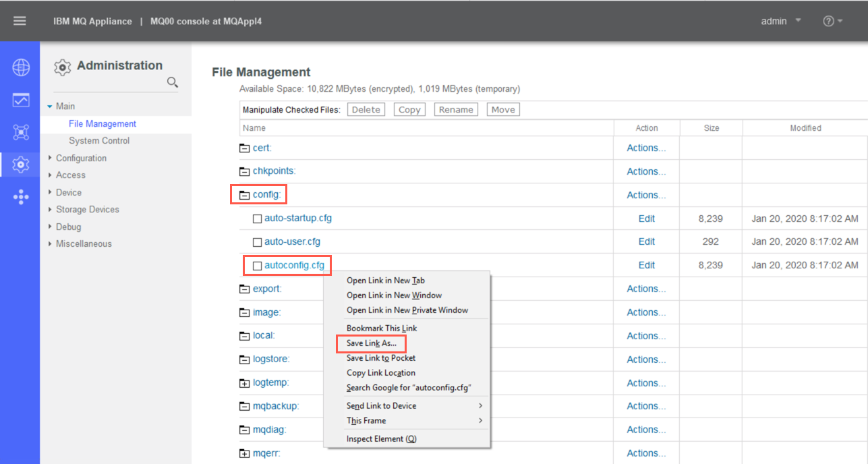This screenshot has width=868, height=464.
Task: Click Edit for auto-user.cfg
Action: click(647, 241)
